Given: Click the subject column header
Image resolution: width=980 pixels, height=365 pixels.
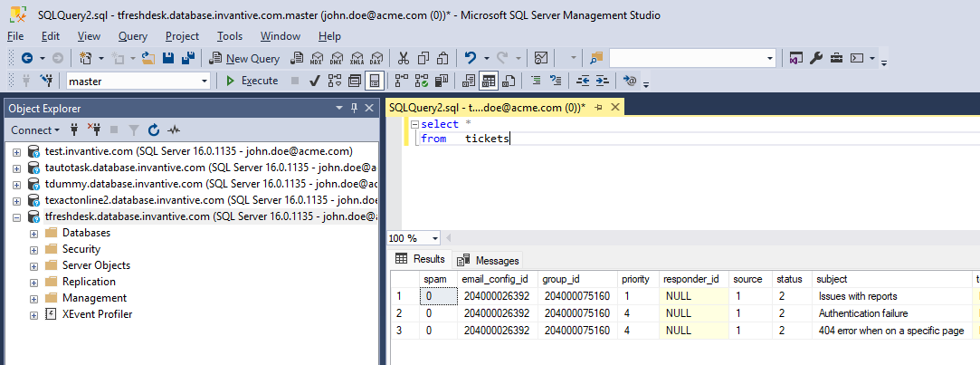Looking at the screenshot, I should (x=891, y=279).
